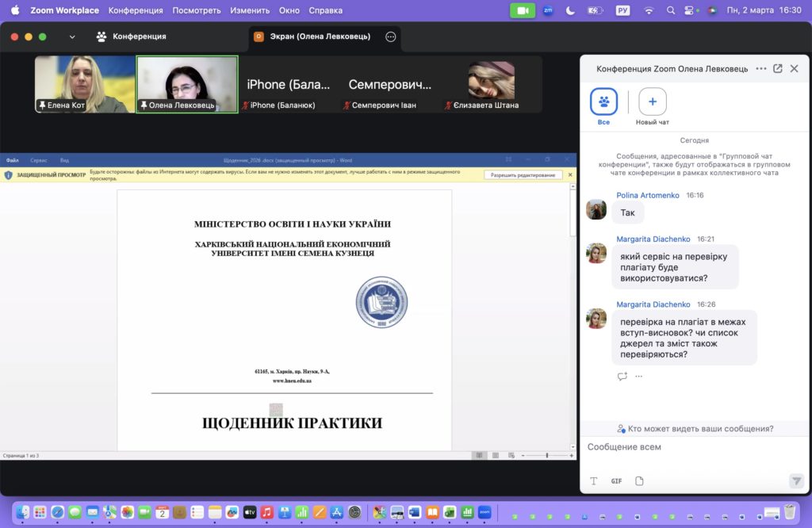The height and width of the screenshot is (528, 812).
Task: Start a new chat with plus button
Action: pos(653,101)
